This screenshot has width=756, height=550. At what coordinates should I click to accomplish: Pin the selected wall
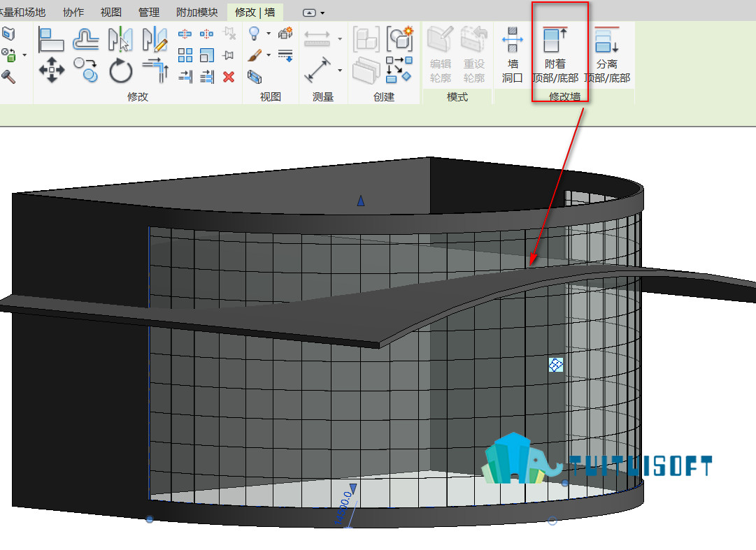click(229, 55)
